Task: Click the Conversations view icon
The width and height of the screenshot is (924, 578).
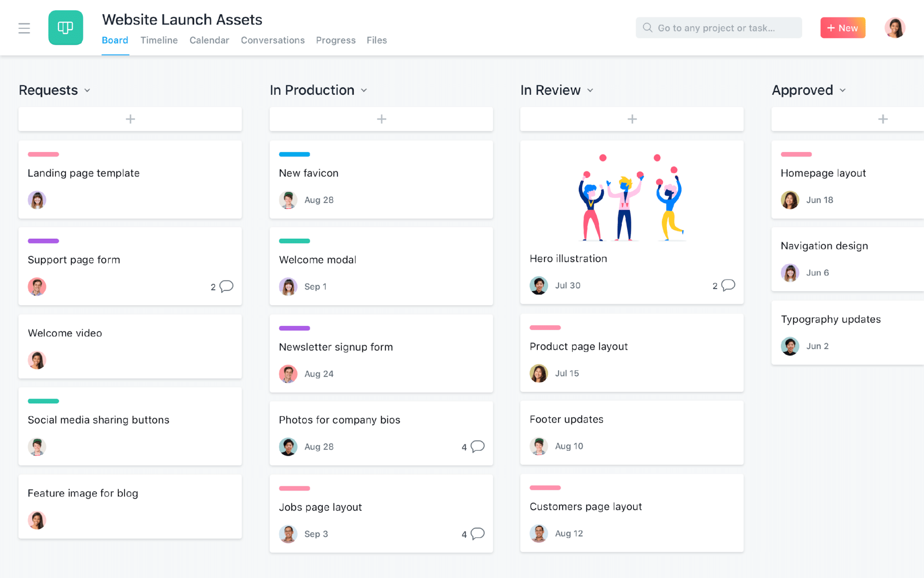Action: (273, 40)
